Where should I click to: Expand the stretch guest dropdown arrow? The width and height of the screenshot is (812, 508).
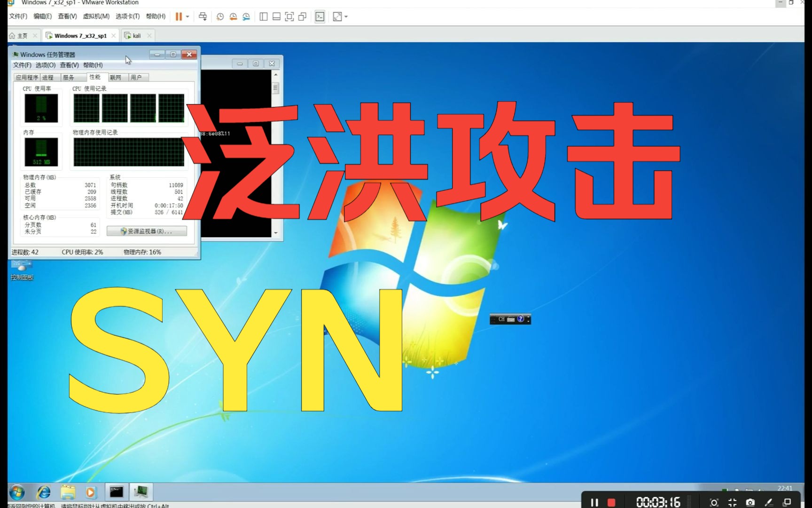coord(346,16)
